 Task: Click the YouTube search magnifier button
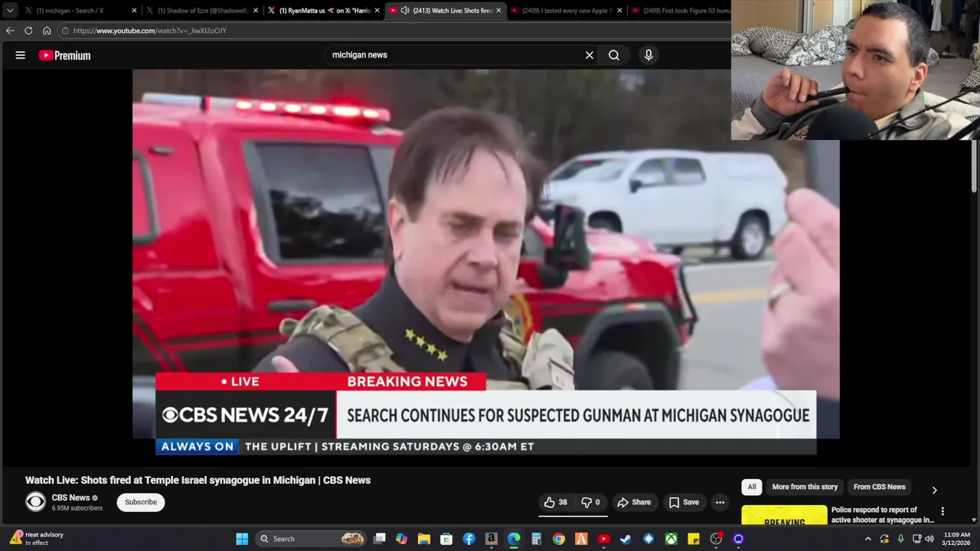[x=614, y=55]
